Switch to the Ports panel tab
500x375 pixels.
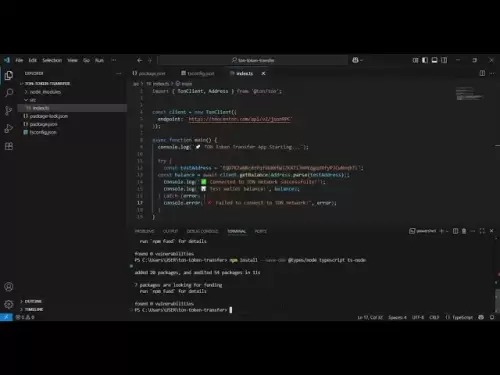click(261, 231)
